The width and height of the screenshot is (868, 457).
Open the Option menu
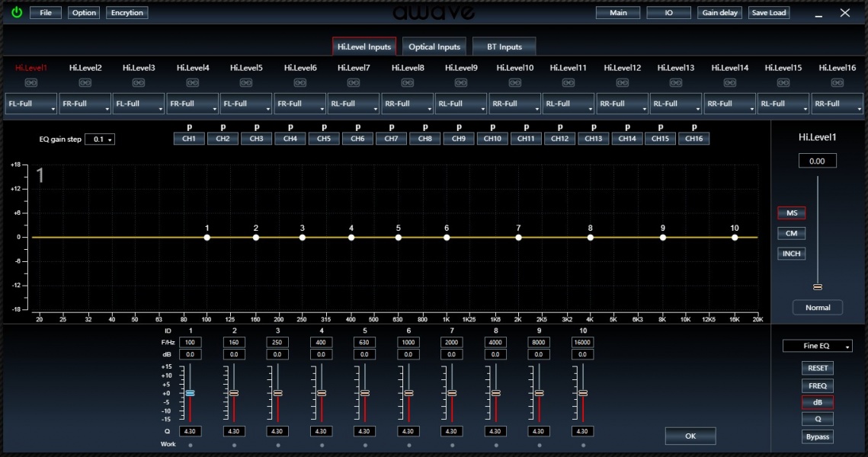[84, 13]
